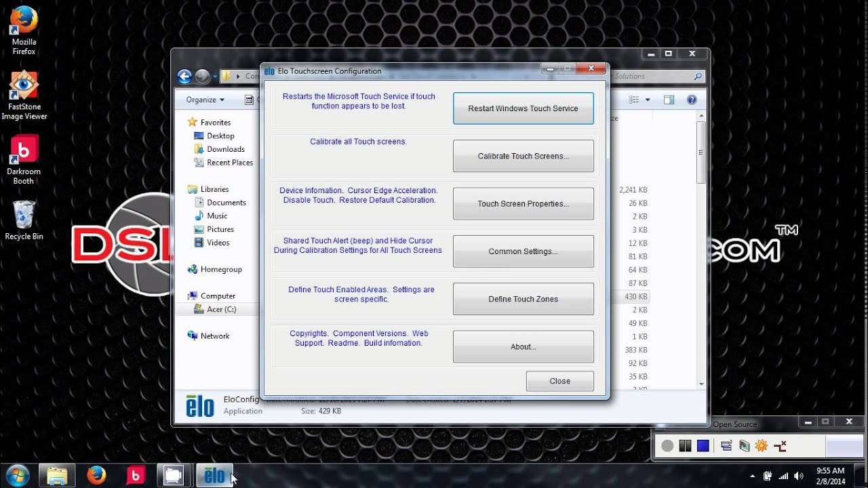Image resolution: width=868 pixels, height=488 pixels.
Task: Click the 2,241 KB size cell
Action: 633,190
